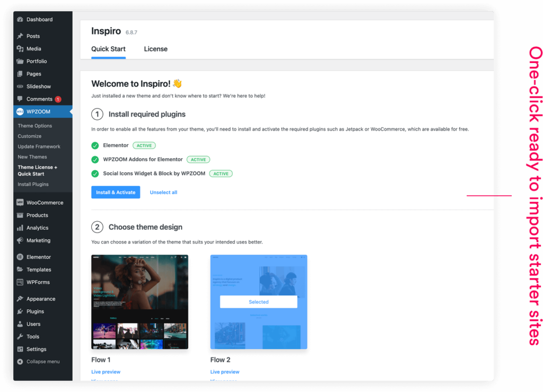Click the WPForms table icon
This screenshot has width=543, height=392.
(20, 282)
